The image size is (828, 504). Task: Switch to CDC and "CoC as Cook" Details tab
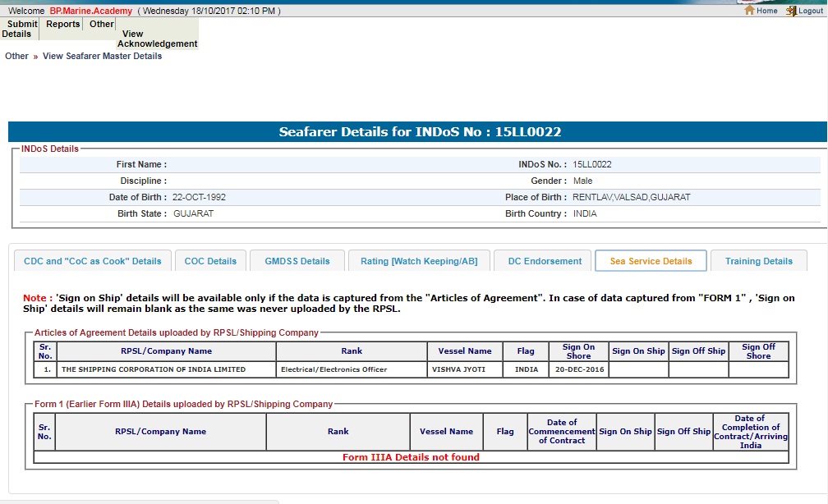pos(93,261)
